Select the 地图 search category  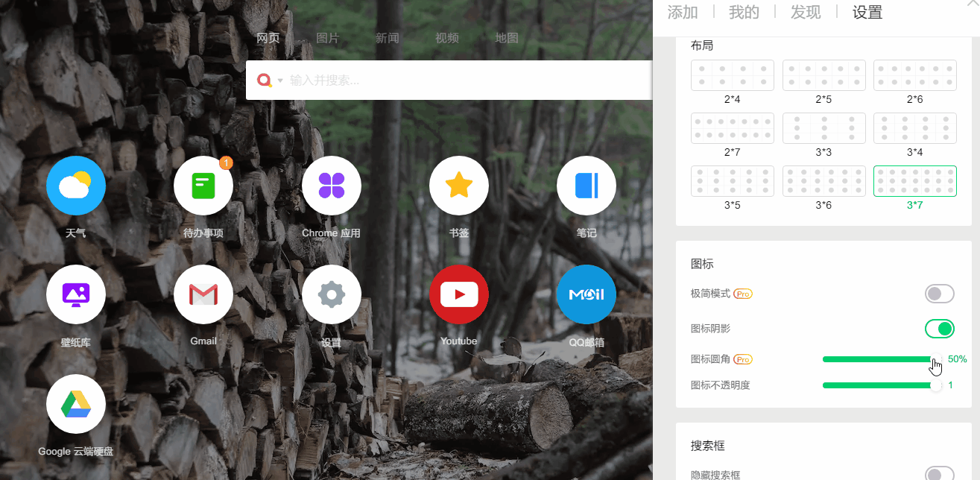tap(507, 38)
